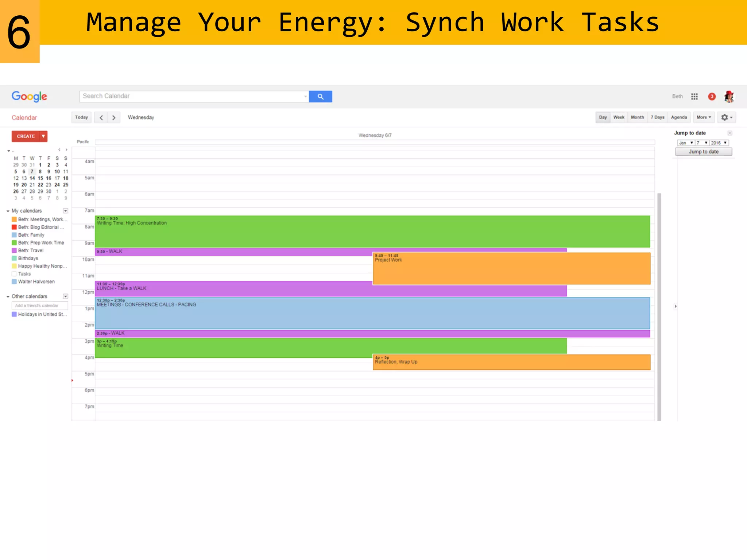
Task: Open Beth's profile avatar
Action: tap(729, 97)
